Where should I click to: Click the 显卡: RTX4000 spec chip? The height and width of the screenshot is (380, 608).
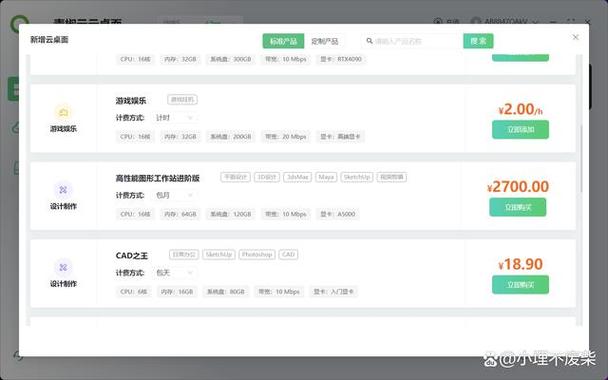pyautogui.click(x=341, y=59)
